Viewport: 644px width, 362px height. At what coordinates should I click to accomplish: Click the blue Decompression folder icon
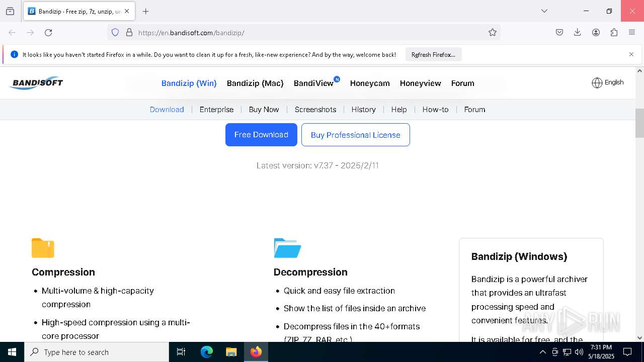click(x=287, y=248)
